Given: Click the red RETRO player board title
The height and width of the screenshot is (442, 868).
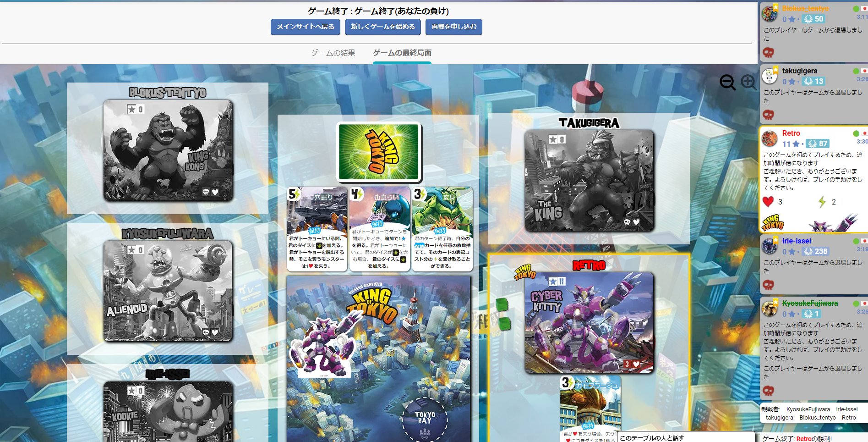Looking at the screenshot, I should [x=589, y=265].
